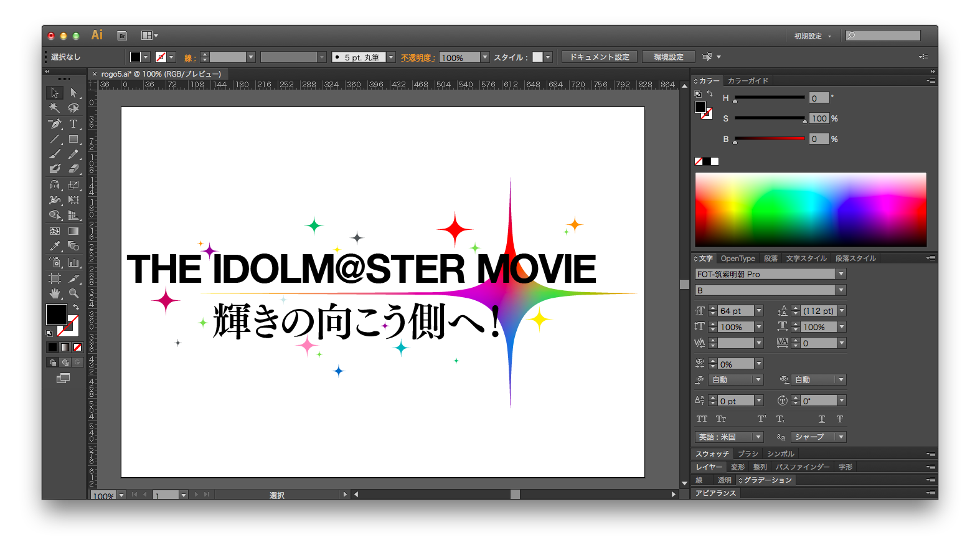980x555 pixels.
Task: Select the Direct Selection tool
Action: (x=73, y=93)
